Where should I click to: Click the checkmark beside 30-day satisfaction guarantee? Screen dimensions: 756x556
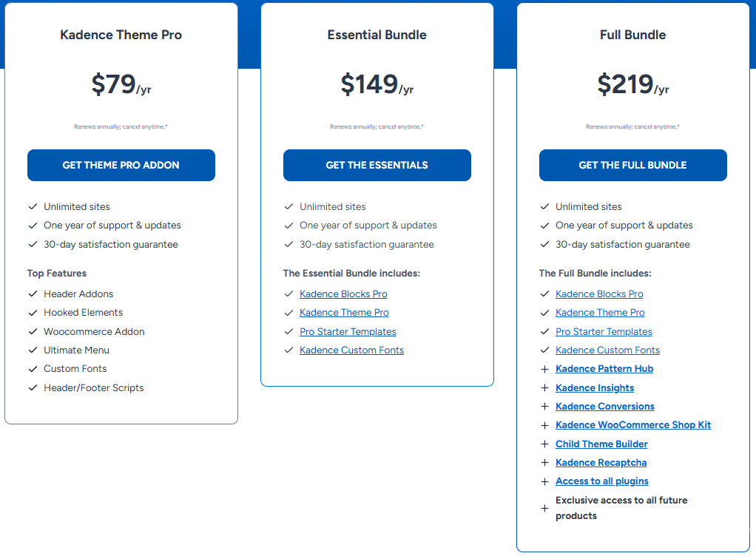pyautogui.click(x=33, y=244)
